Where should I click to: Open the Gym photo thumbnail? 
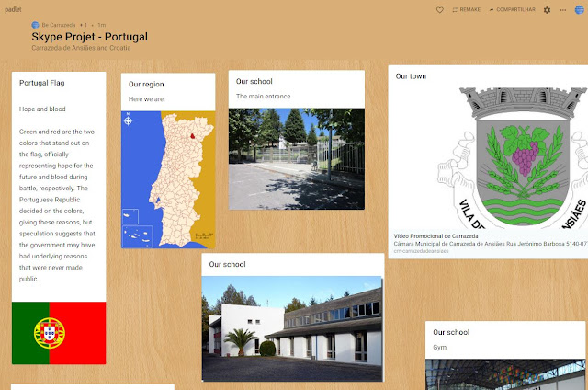coord(505,374)
